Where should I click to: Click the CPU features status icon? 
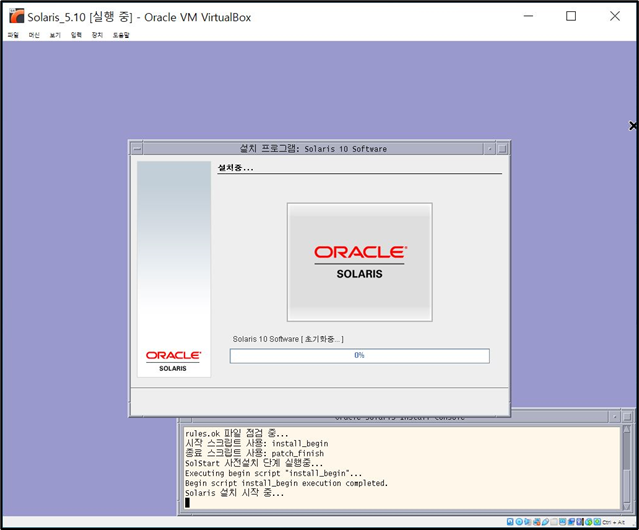point(580,522)
